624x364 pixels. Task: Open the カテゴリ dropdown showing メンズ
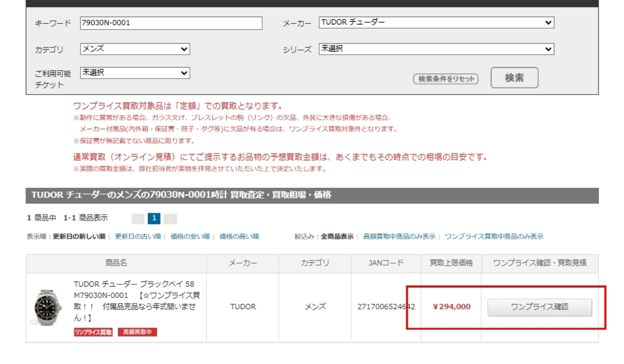click(135, 49)
